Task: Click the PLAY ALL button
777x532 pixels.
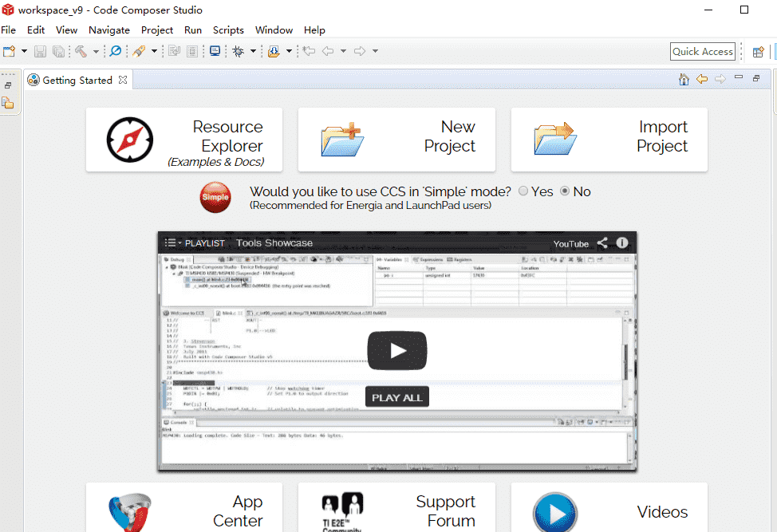Action: (x=397, y=397)
